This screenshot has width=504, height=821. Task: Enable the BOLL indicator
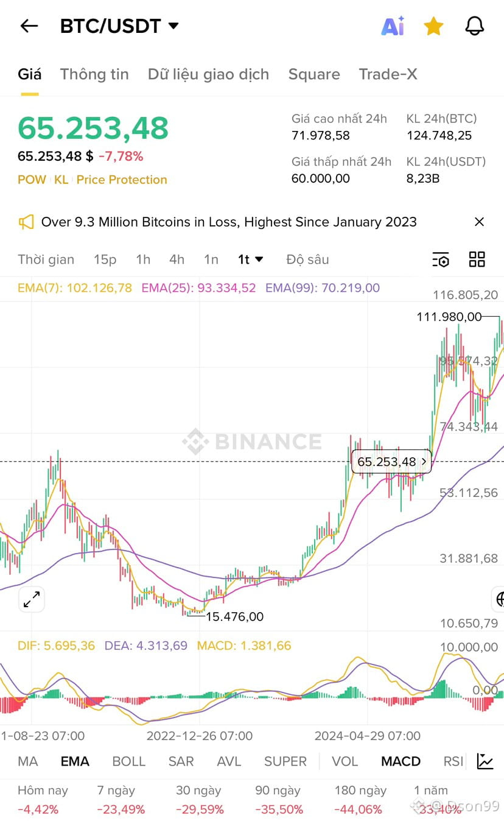pos(128,761)
